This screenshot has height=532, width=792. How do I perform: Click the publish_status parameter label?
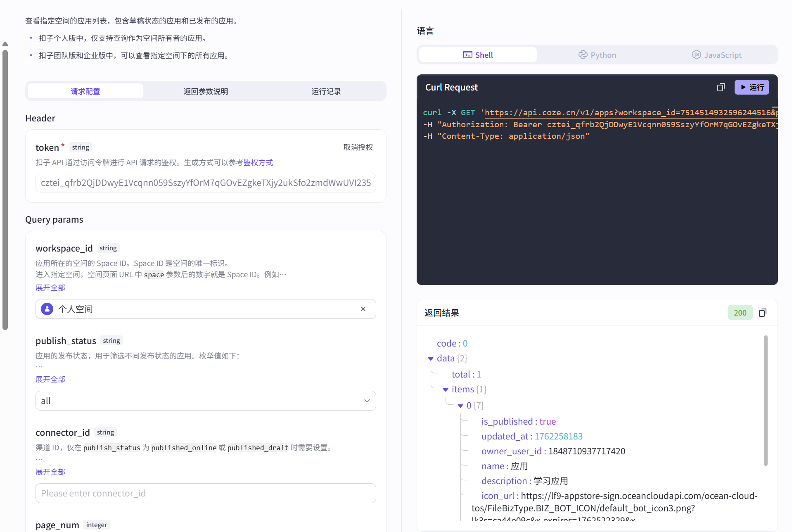tap(66, 341)
